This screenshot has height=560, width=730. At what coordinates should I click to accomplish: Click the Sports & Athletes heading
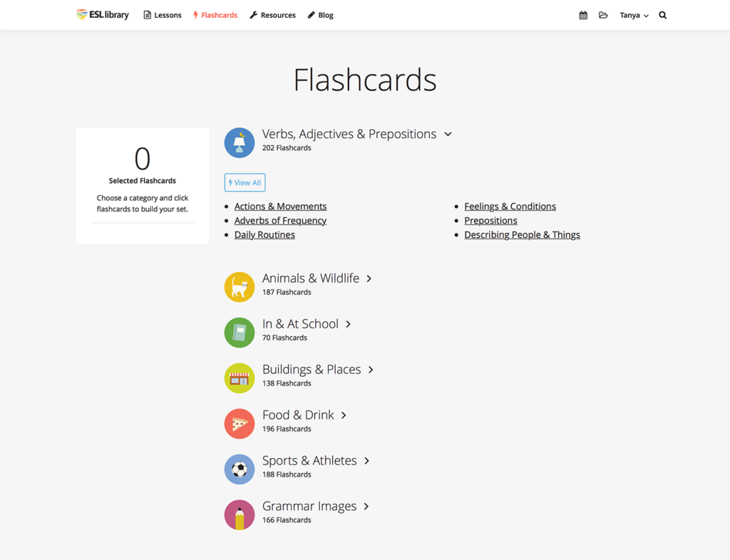tap(309, 460)
